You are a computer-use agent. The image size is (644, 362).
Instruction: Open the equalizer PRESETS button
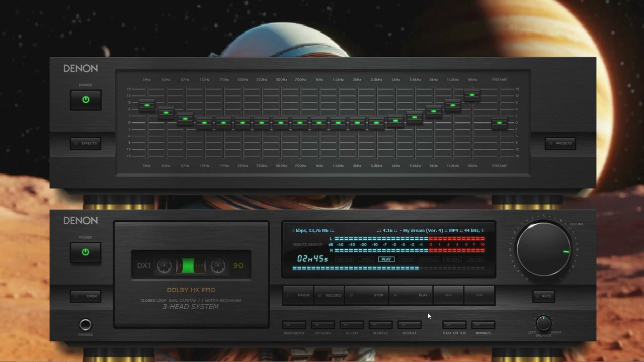click(560, 143)
